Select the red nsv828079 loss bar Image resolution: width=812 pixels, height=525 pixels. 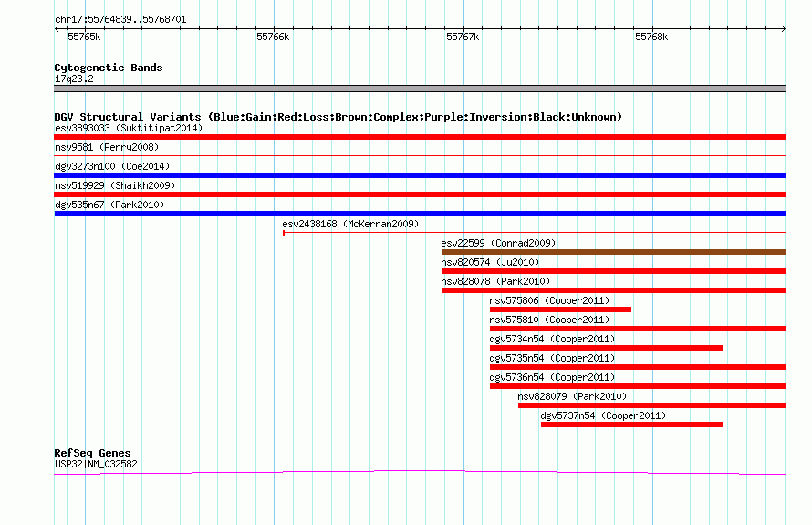(652, 405)
